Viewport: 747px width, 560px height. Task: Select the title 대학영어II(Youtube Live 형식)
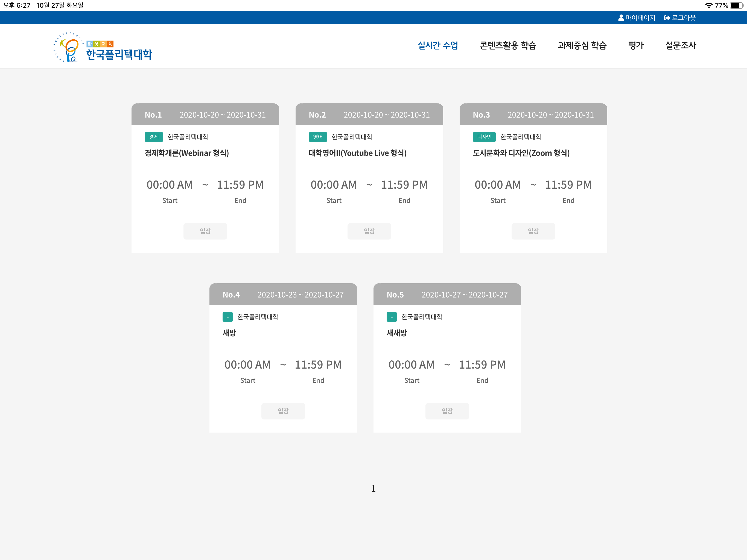(x=358, y=153)
